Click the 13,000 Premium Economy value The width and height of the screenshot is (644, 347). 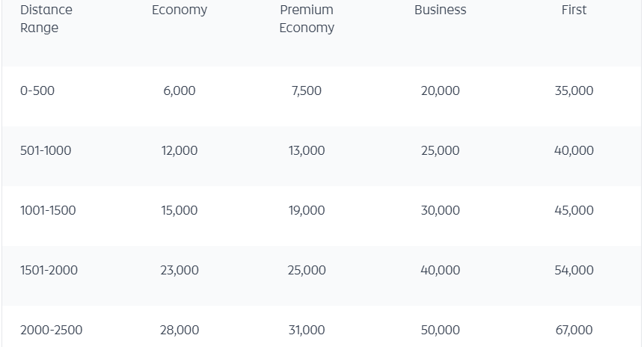307,150
